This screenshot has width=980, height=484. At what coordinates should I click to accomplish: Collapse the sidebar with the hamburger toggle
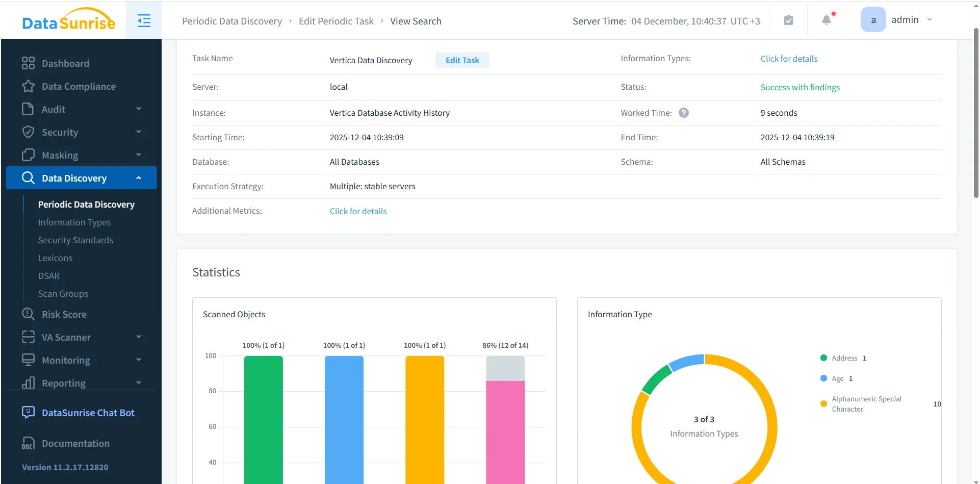(x=144, y=20)
